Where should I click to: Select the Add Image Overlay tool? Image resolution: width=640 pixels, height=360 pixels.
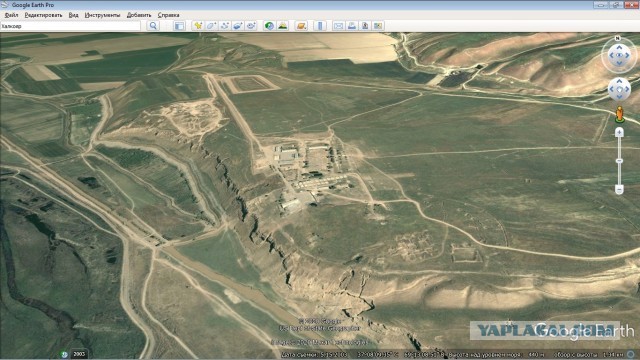pos(238,26)
